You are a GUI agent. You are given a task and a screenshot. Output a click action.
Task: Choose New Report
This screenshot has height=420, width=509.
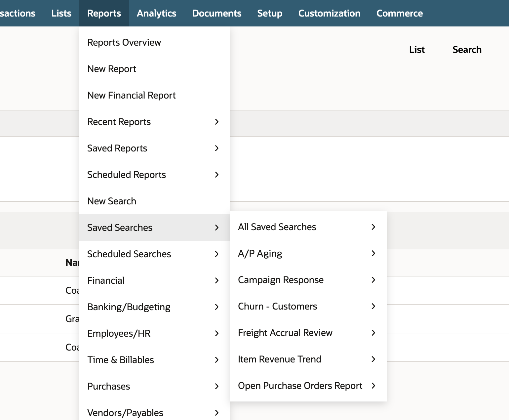(155, 69)
